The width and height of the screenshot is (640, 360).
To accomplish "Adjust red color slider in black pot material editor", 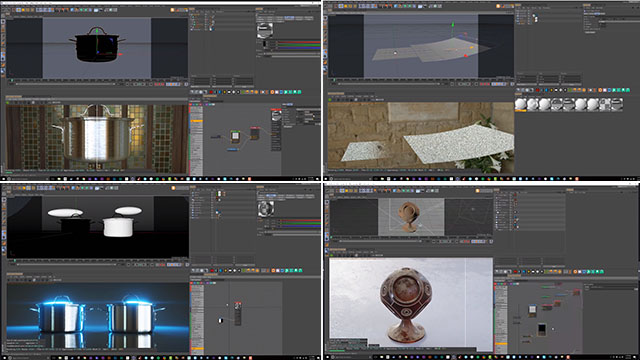I will coord(298,42).
